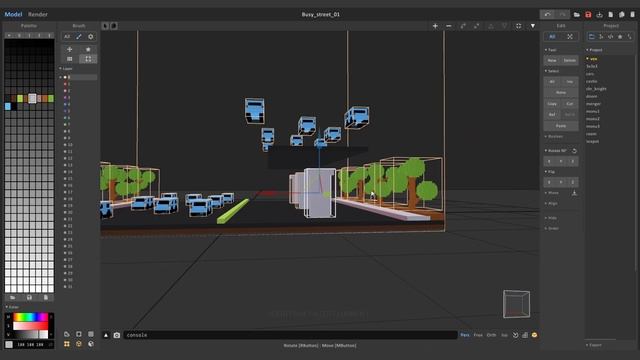Screen dimensions: 640x360
Task: Click the red saturation slider in Color panel
Action: click(x=31, y=326)
